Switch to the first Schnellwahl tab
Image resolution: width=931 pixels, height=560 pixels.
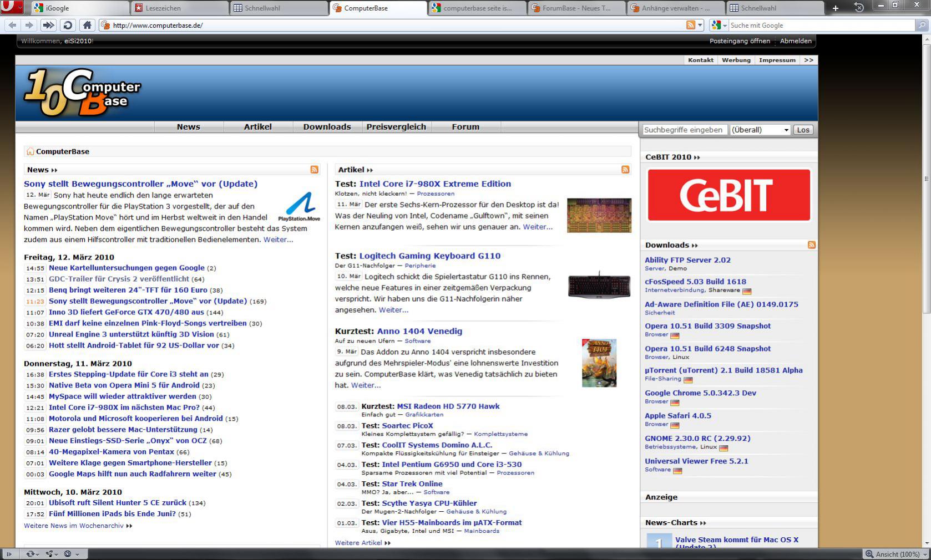[280, 8]
